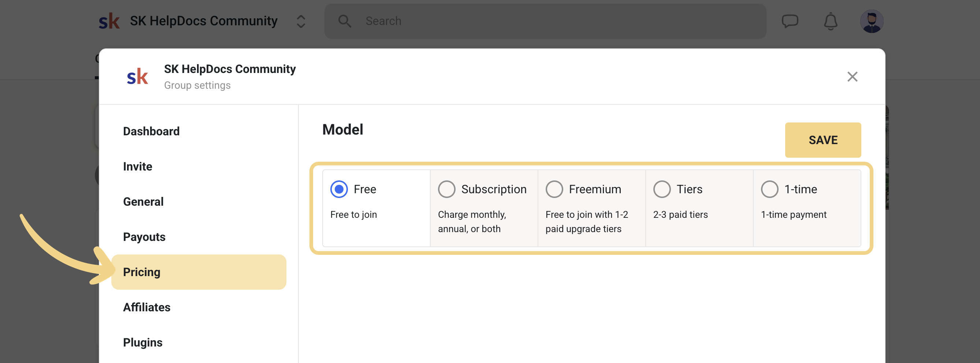
Task: Select the Subscription pricing model
Action: (x=447, y=189)
